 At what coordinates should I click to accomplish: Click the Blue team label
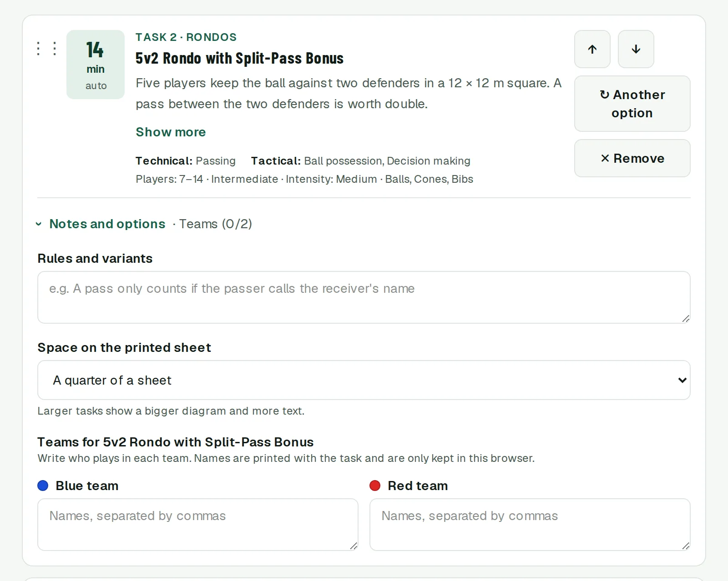click(x=87, y=486)
